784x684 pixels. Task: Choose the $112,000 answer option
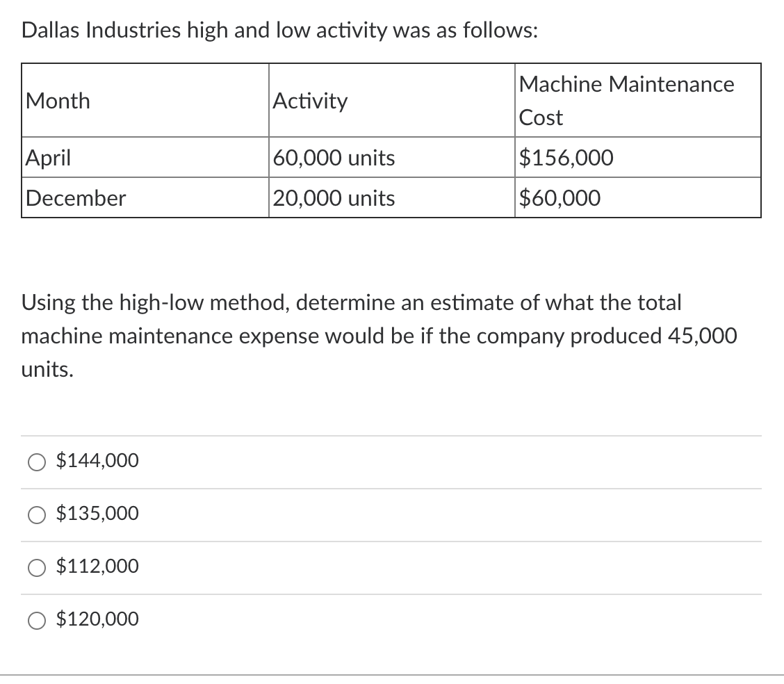click(x=37, y=567)
